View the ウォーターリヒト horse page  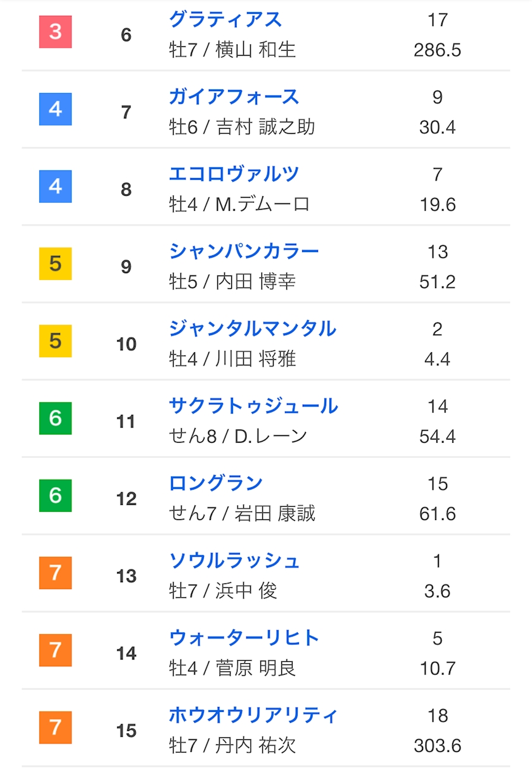click(244, 638)
